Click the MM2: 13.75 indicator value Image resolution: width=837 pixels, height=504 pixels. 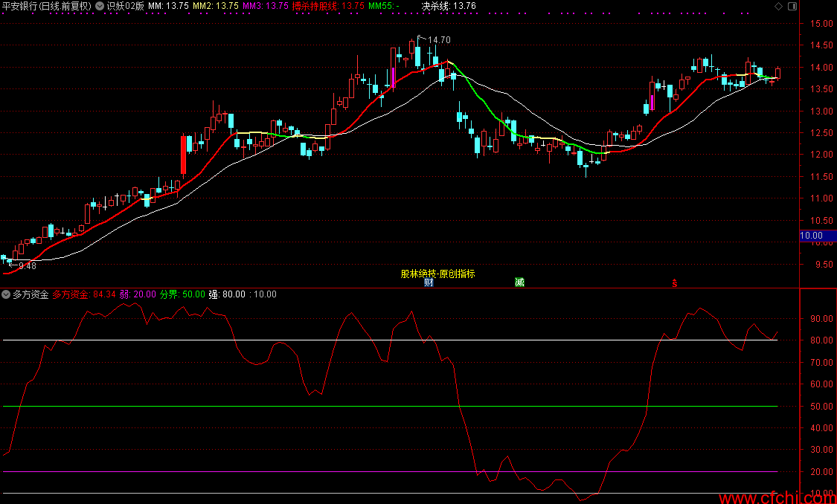click(216, 7)
